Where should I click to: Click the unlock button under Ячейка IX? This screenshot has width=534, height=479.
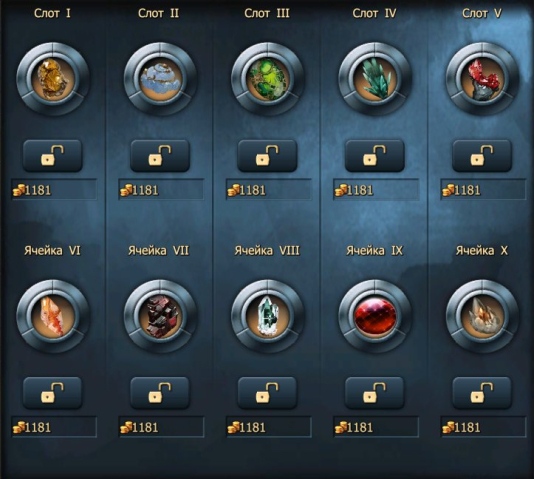click(375, 393)
